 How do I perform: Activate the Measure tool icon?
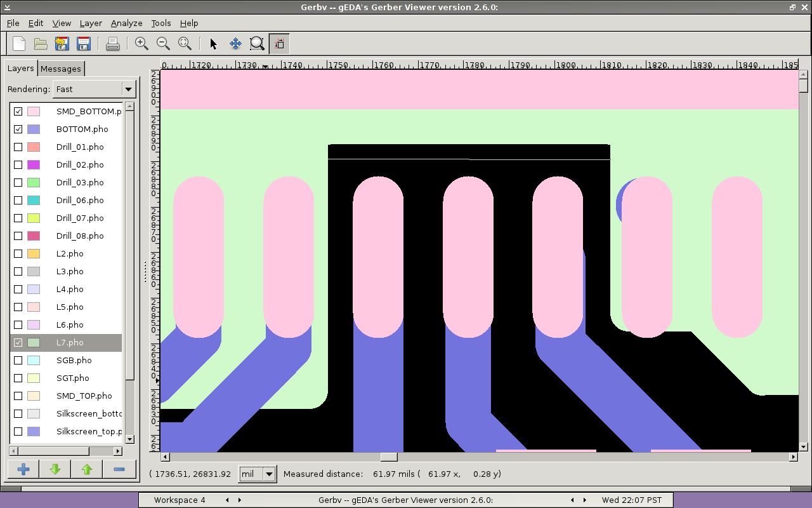(x=279, y=43)
